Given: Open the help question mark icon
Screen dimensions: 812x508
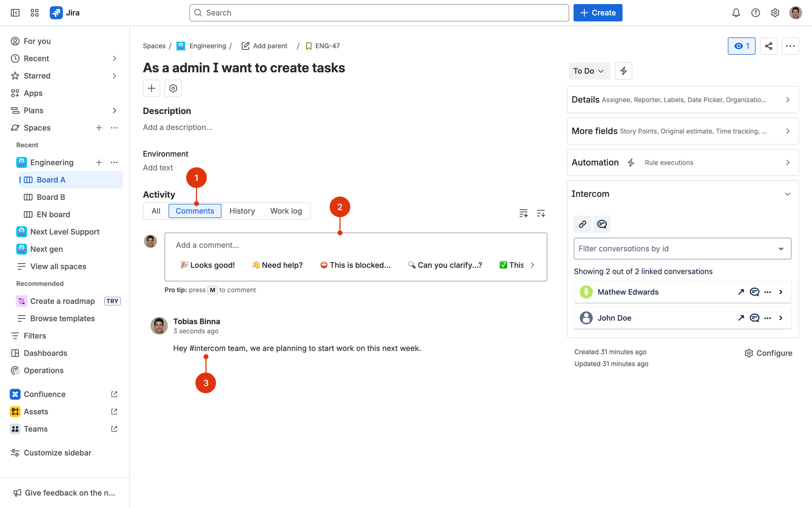Looking at the screenshot, I should 755,13.
